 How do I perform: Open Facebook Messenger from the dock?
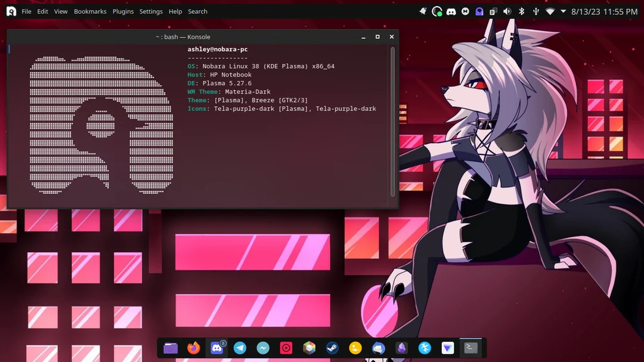click(263, 348)
